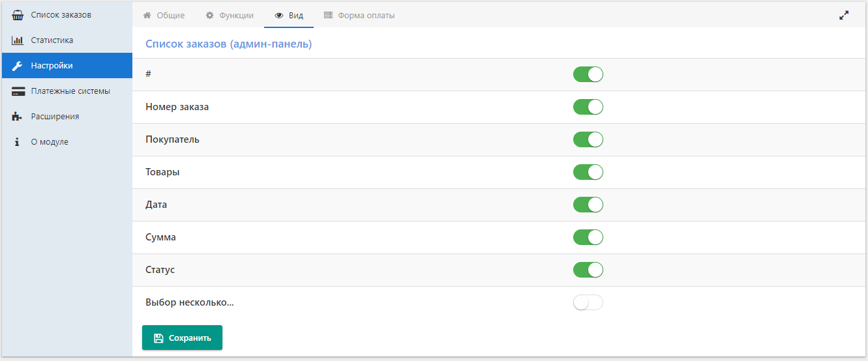Click the puzzle piece Расширения icon
Image resolution: width=868 pixels, height=361 pixels.
[x=18, y=117]
